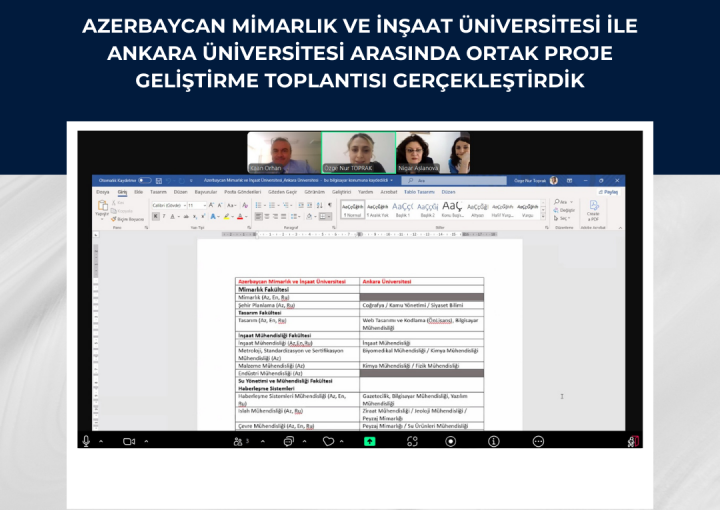Toggle the Otomatik Kaydetme autosave switch

[x=145, y=181]
